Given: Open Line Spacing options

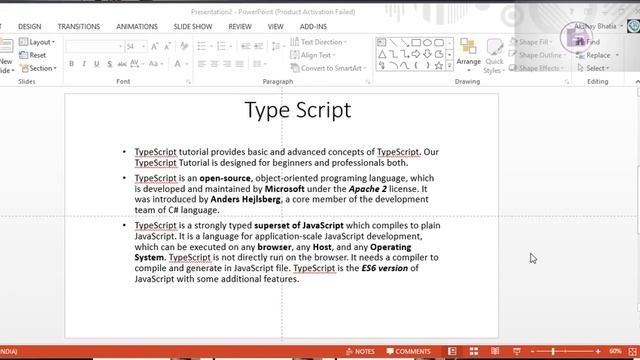Looking at the screenshot, I should (x=278, y=46).
